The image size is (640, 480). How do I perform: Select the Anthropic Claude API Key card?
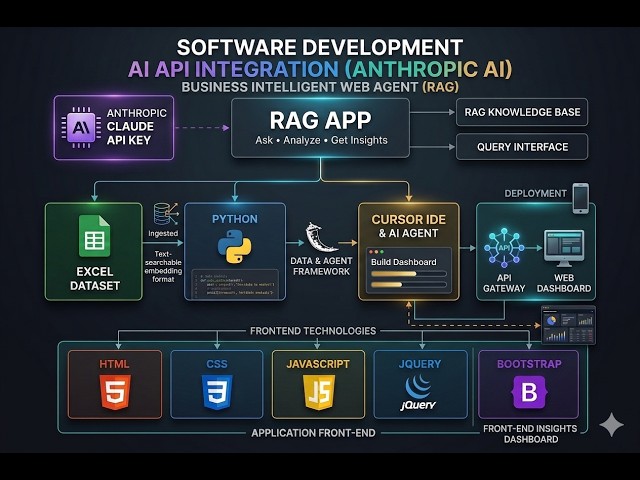114,127
